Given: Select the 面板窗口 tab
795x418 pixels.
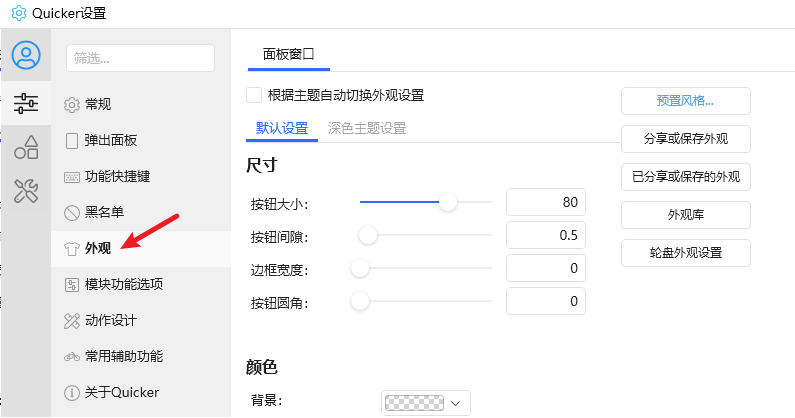Looking at the screenshot, I should click(288, 55).
